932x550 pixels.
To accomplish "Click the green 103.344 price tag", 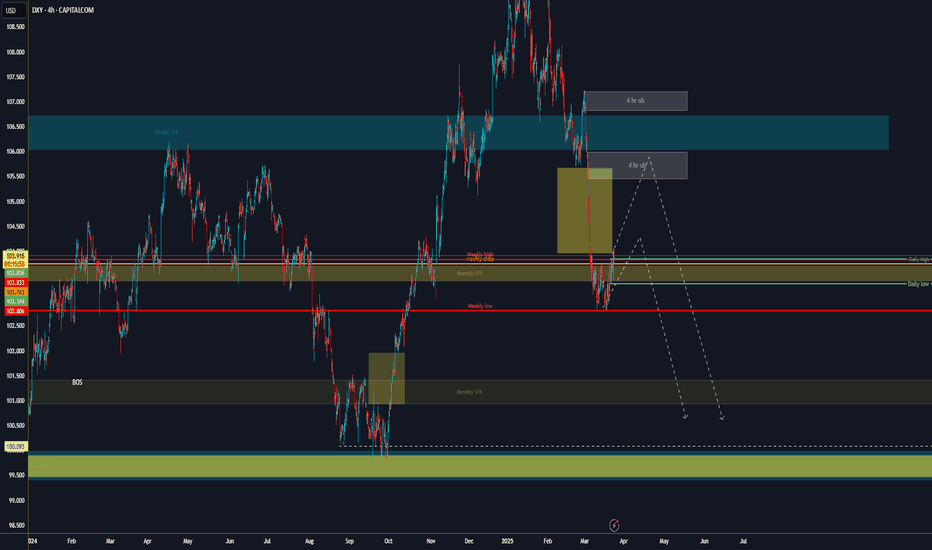I will tap(15, 302).
